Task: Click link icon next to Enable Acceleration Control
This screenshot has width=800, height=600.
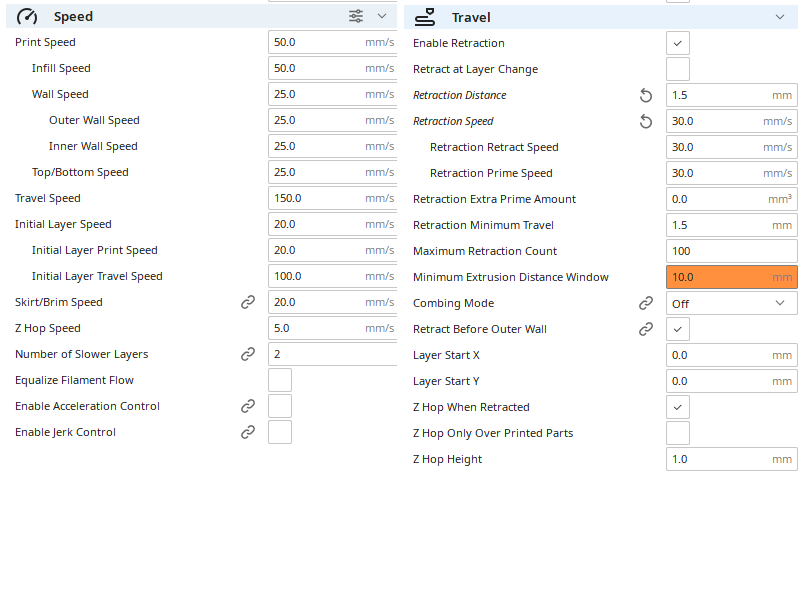Action: pos(248,406)
